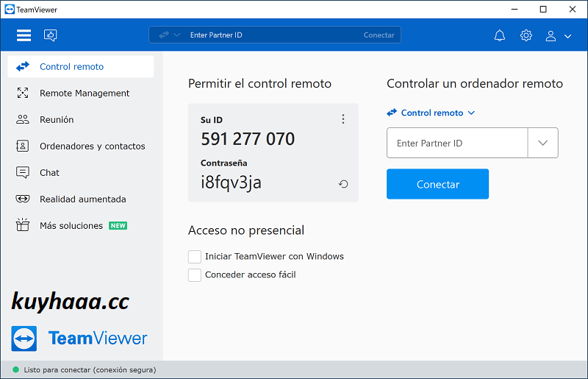
Task: Click the connection mode arrows in top bar
Action: pos(164,35)
